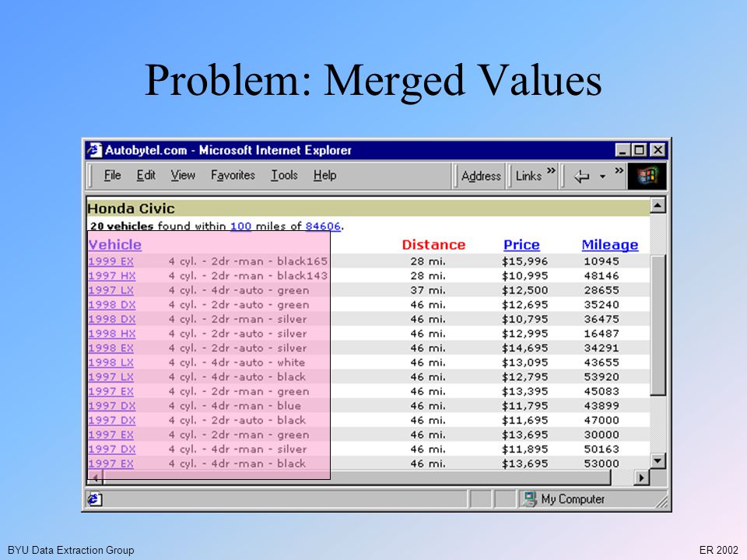Click the vertical scrollbar up arrow
This screenshot has height=560, width=747.
point(658,205)
